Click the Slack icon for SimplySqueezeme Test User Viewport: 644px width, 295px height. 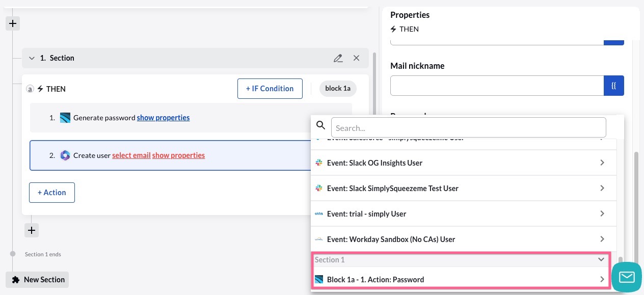pyautogui.click(x=319, y=189)
